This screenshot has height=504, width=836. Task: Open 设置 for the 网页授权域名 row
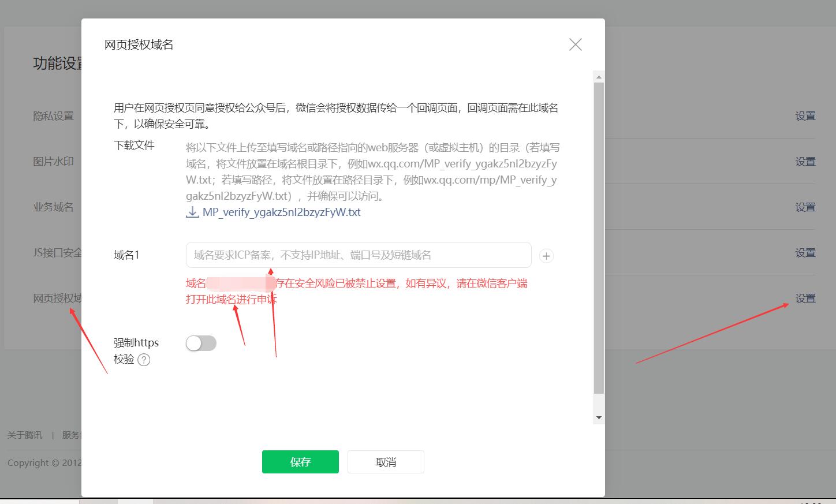[805, 298]
